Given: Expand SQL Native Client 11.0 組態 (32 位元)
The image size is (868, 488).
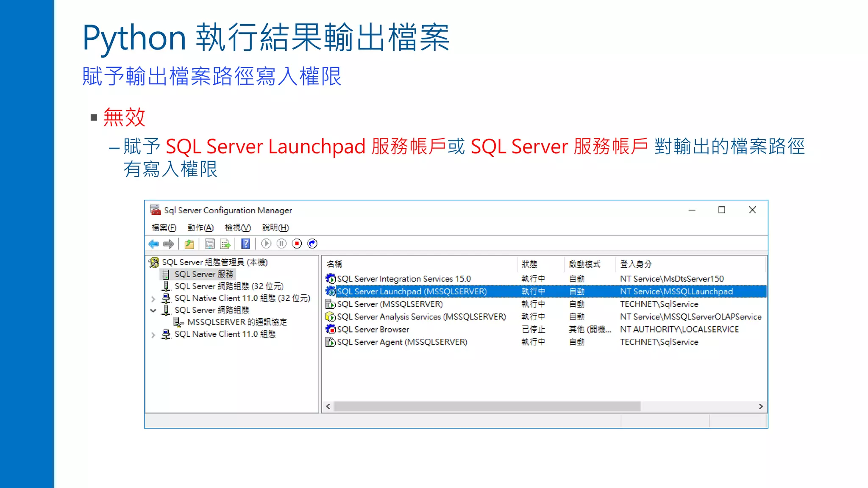Looking at the screenshot, I should pyautogui.click(x=153, y=299).
